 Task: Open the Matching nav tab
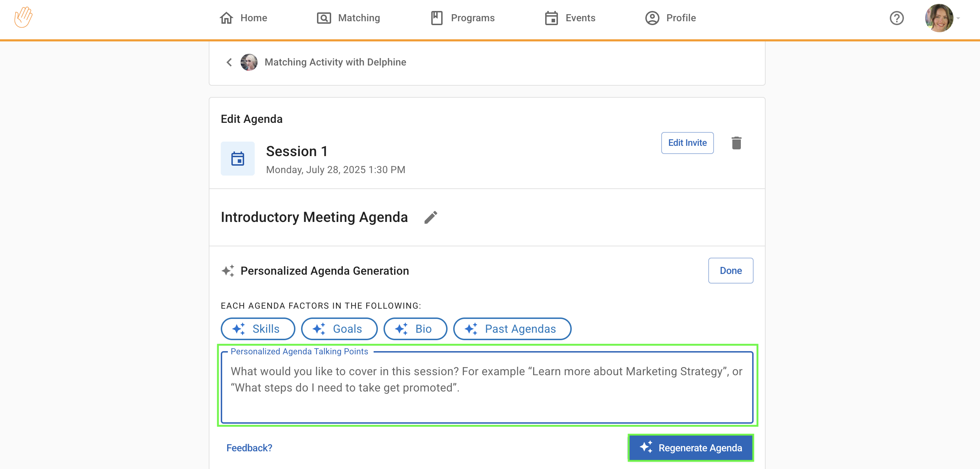[x=348, y=18]
